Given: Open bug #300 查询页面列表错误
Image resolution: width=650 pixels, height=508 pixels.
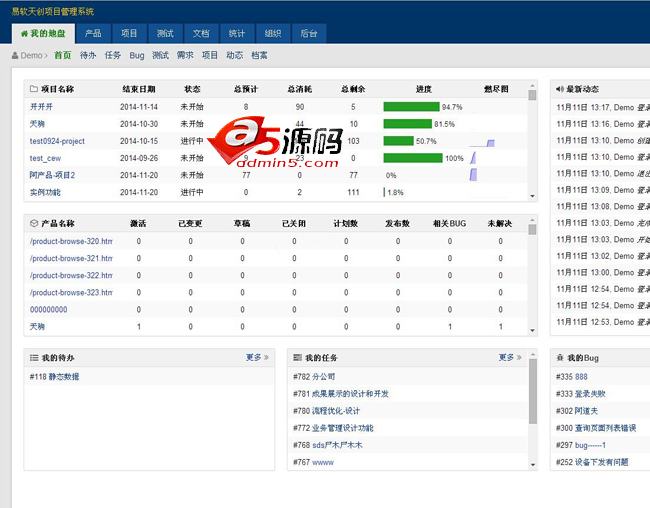Looking at the screenshot, I should tap(596, 428).
